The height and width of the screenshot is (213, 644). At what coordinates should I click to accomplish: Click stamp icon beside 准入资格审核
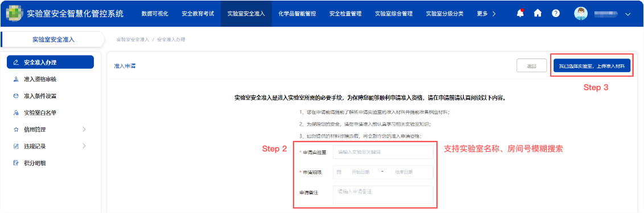[16, 79]
